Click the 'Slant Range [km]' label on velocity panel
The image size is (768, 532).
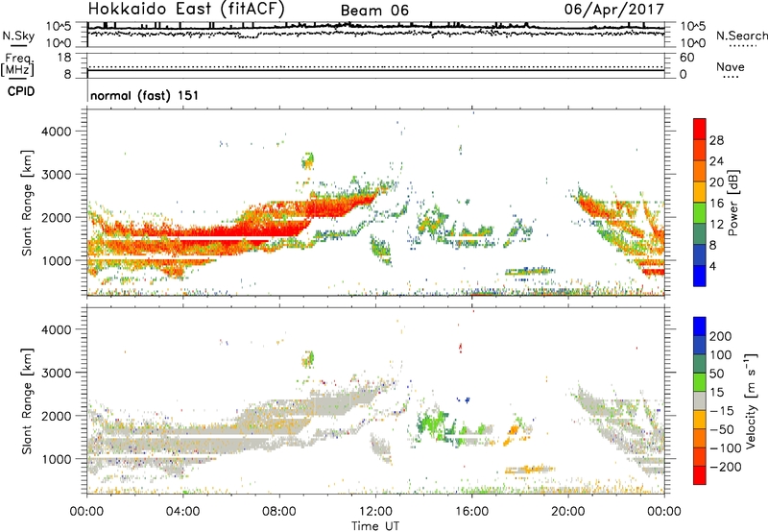pos(27,400)
